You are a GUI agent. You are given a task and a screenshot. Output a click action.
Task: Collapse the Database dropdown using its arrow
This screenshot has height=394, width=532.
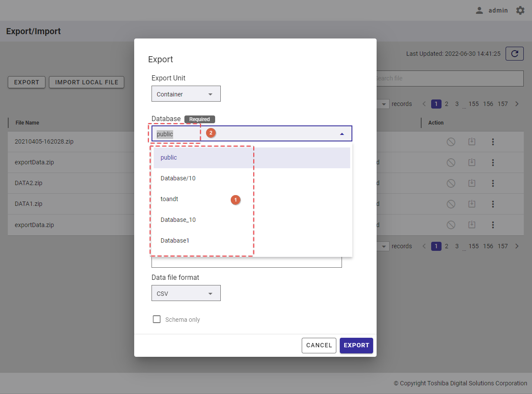pos(342,134)
